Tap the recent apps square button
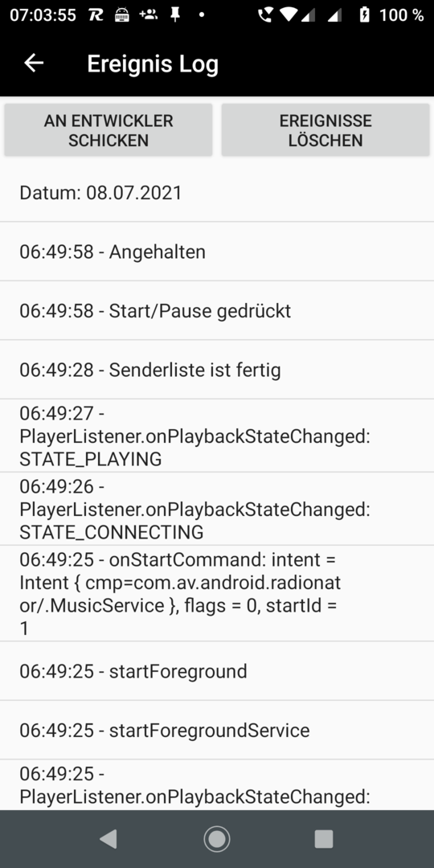 [324, 839]
